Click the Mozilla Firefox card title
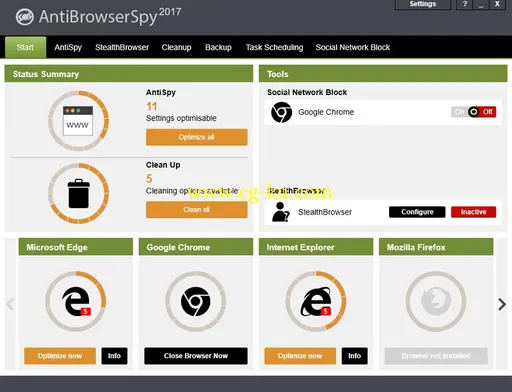The width and height of the screenshot is (512, 392). click(x=416, y=247)
